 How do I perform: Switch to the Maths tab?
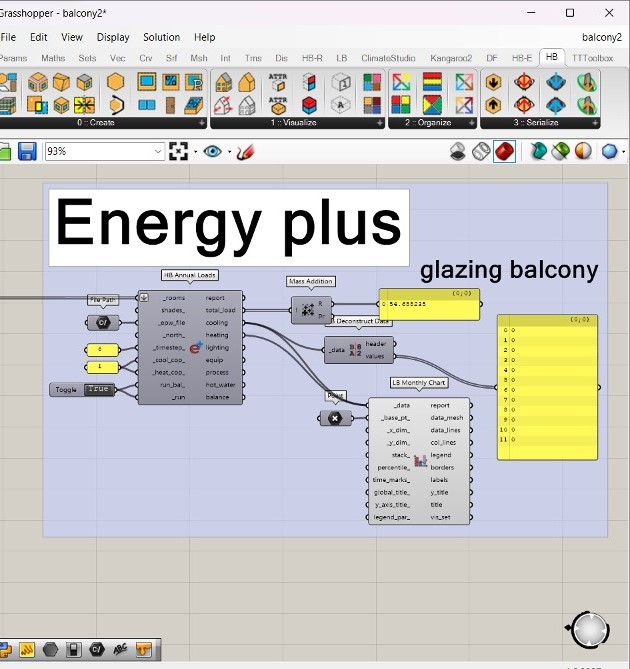coord(53,58)
